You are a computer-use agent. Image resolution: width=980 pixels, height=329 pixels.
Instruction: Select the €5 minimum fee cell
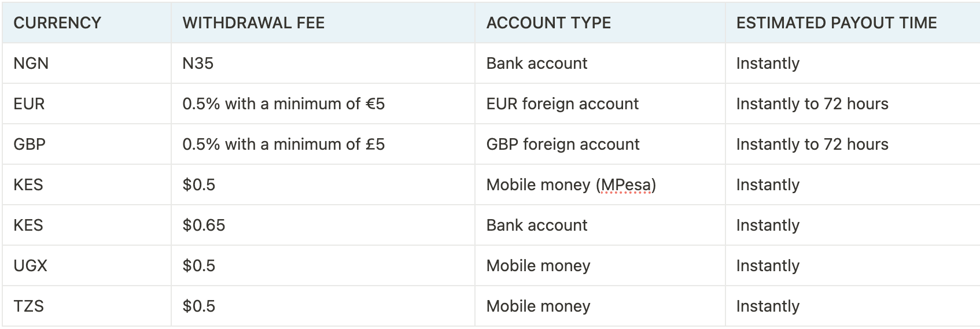coord(323,103)
